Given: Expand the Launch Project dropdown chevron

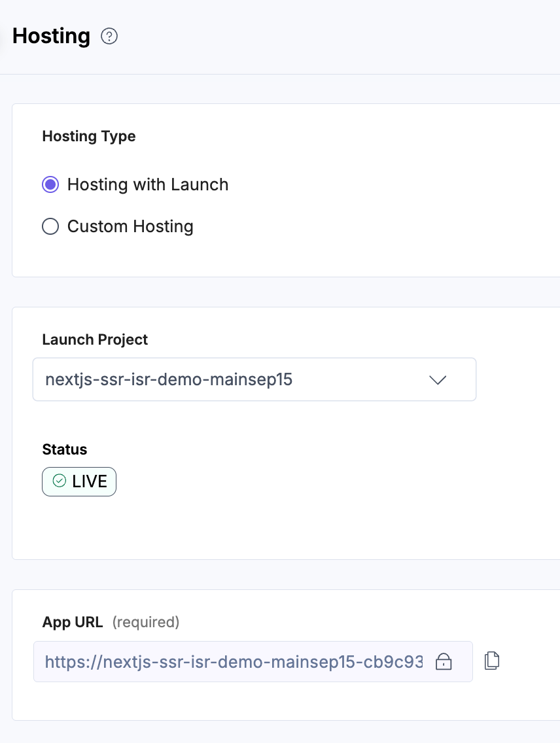Looking at the screenshot, I should pyautogui.click(x=437, y=379).
